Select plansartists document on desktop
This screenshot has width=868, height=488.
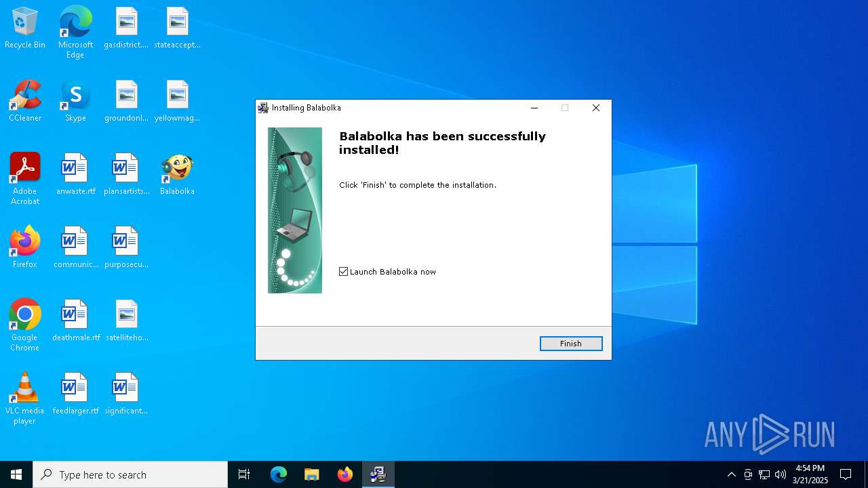[126, 175]
